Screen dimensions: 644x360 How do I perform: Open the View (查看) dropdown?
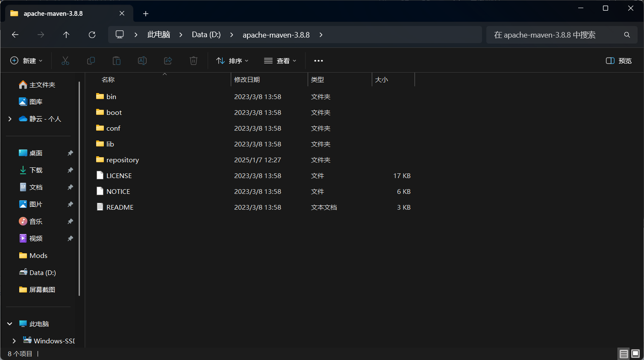280,61
